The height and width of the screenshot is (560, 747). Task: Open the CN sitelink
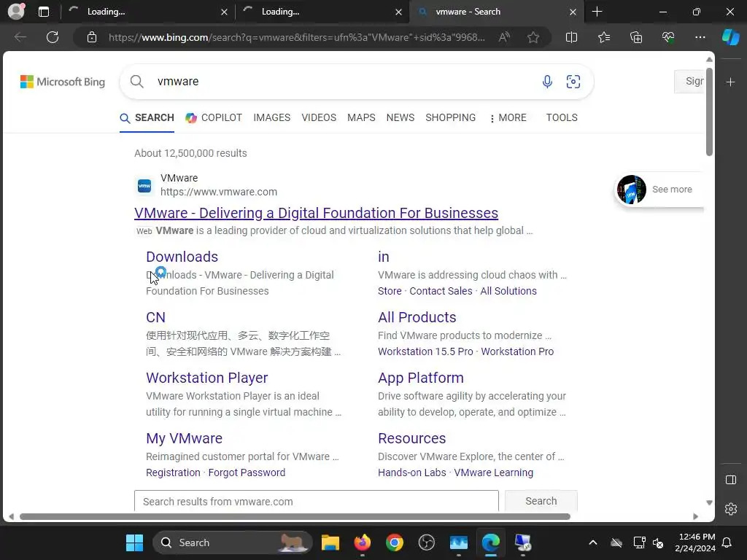(x=155, y=317)
